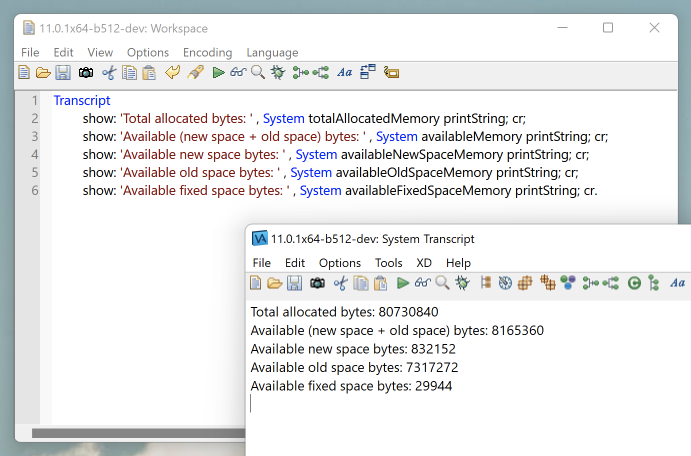Click magnifier Inspect icon in Workspace toolbar
Screen dimensions: 691x456
258,72
